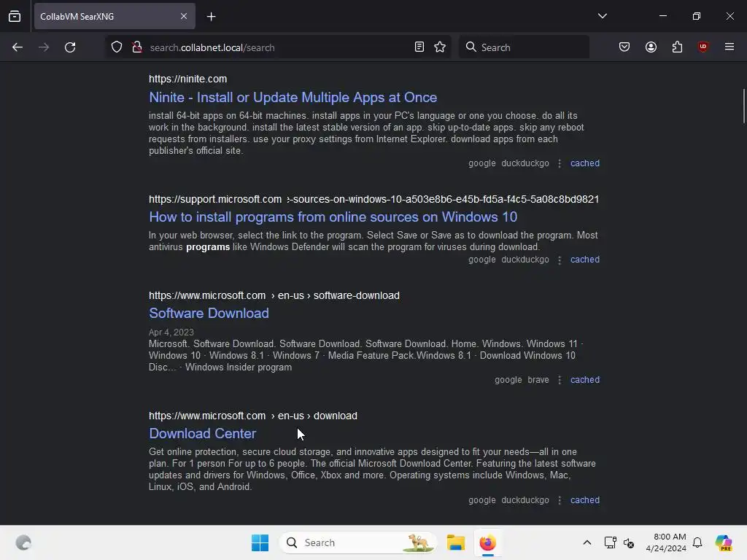
Task: Open Save to Pocket button
Action: (x=624, y=47)
